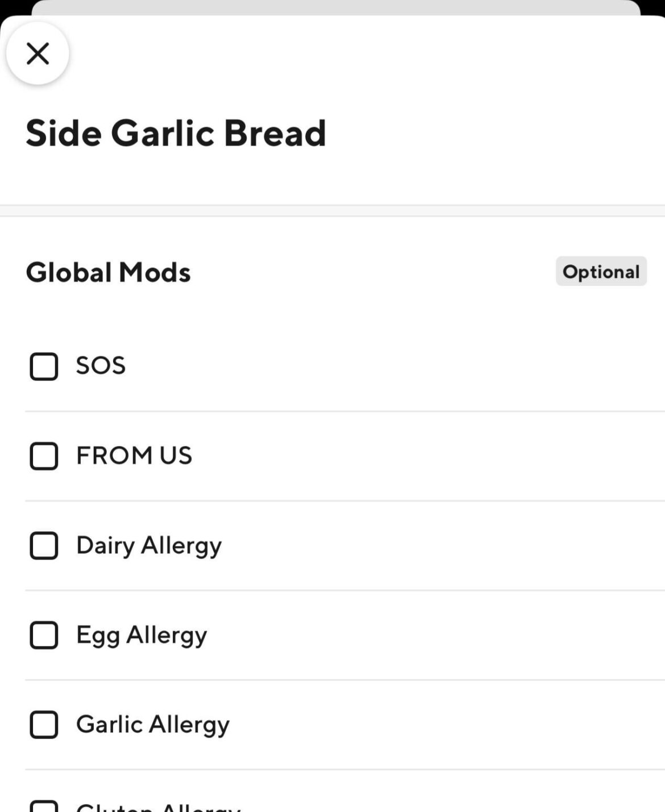Viewport: 665px width, 812px height.
Task: Click the Egg Allergy label text
Action: pyautogui.click(x=141, y=634)
